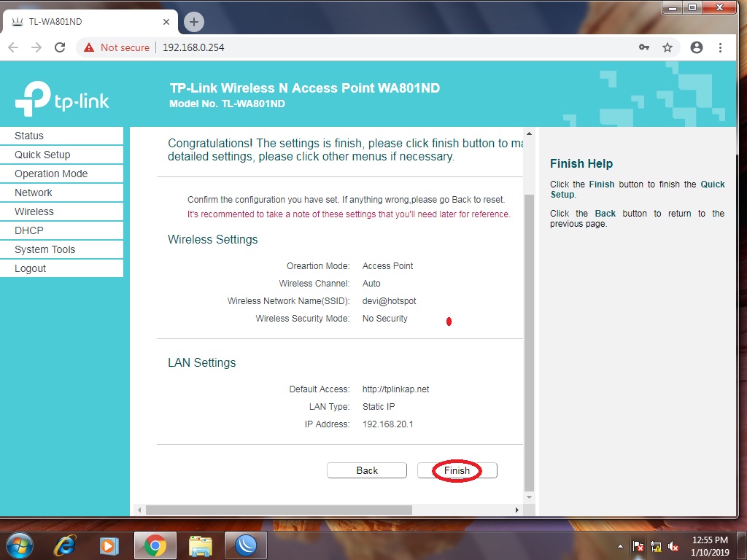Click the Quick Setup text in the Finish Help panel
The height and width of the screenshot is (560, 747).
(x=638, y=189)
